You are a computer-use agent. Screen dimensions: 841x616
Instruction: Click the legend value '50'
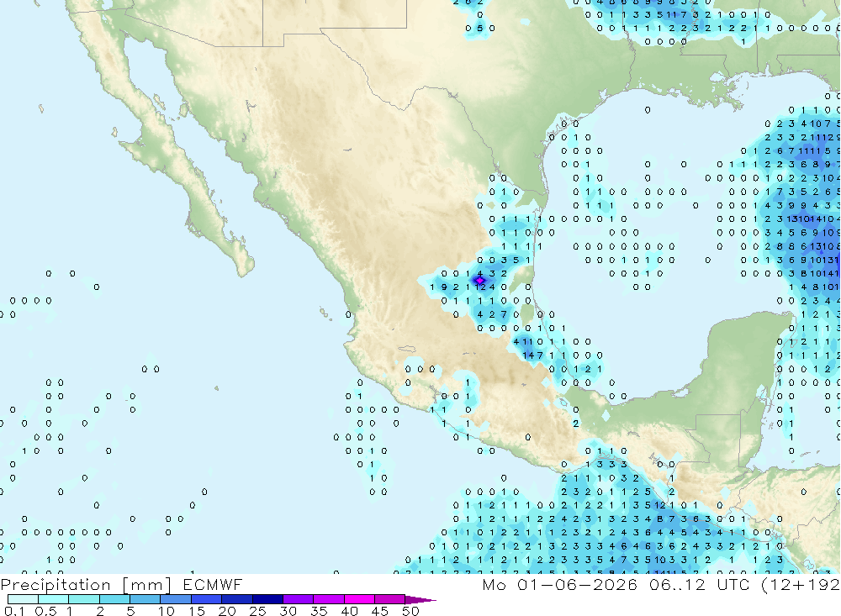point(410,611)
